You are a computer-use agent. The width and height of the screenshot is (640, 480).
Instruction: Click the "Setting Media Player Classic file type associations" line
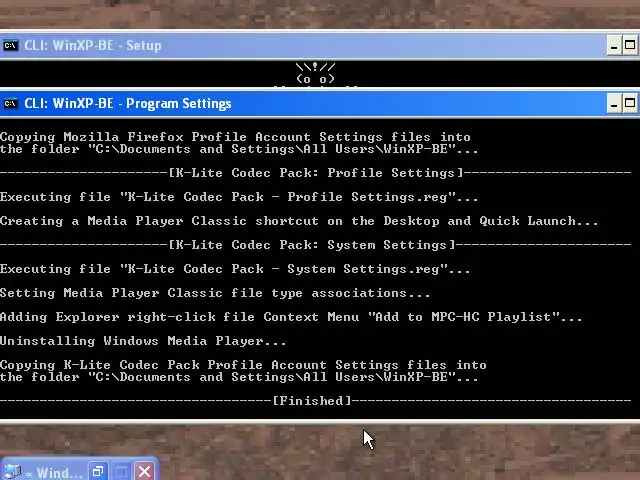click(215, 293)
